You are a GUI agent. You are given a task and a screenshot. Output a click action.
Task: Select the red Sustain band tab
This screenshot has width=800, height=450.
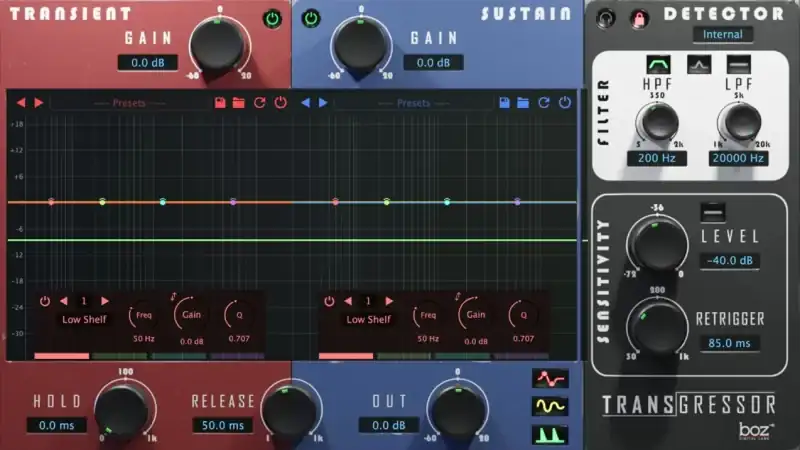pyautogui.click(x=346, y=356)
